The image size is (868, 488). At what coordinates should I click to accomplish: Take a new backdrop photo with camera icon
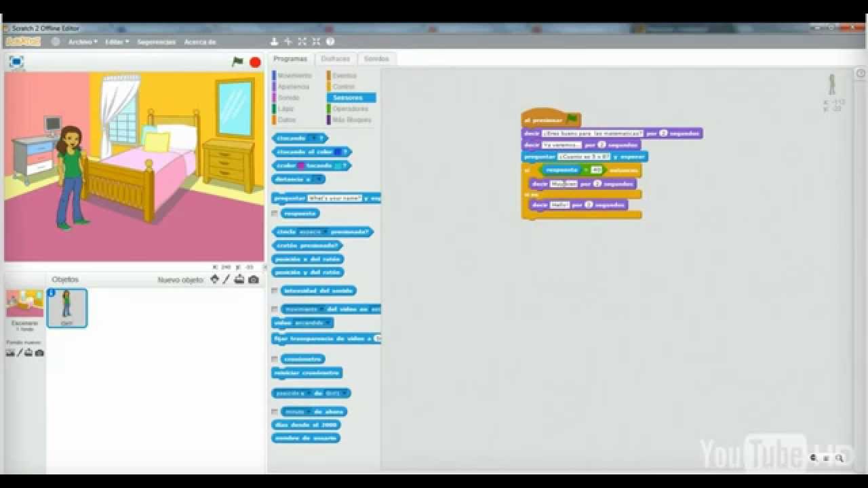(39, 352)
